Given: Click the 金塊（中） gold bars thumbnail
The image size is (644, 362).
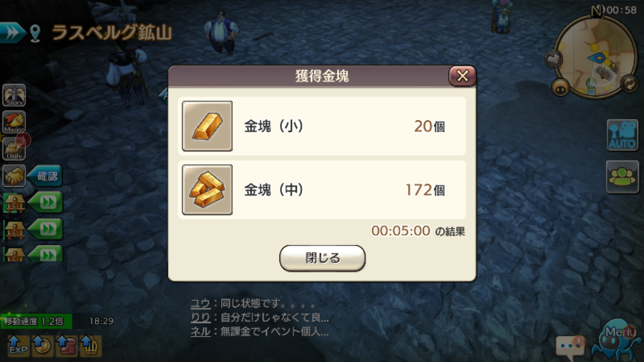Looking at the screenshot, I should pyautogui.click(x=207, y=190).
